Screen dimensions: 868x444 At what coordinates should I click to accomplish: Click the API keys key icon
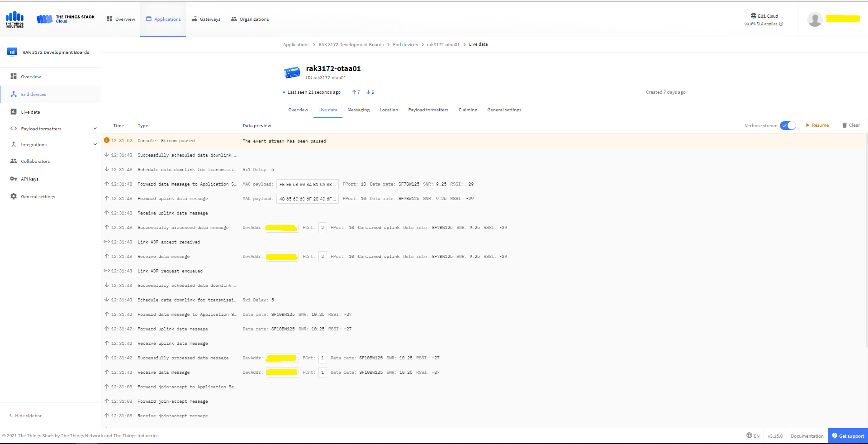pyautogui.click(x=14, y=179)
